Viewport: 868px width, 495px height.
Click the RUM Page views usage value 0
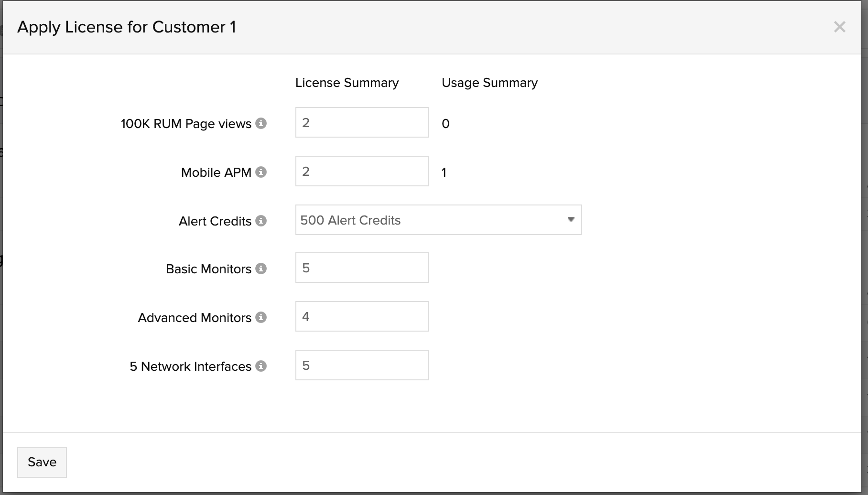445,124
